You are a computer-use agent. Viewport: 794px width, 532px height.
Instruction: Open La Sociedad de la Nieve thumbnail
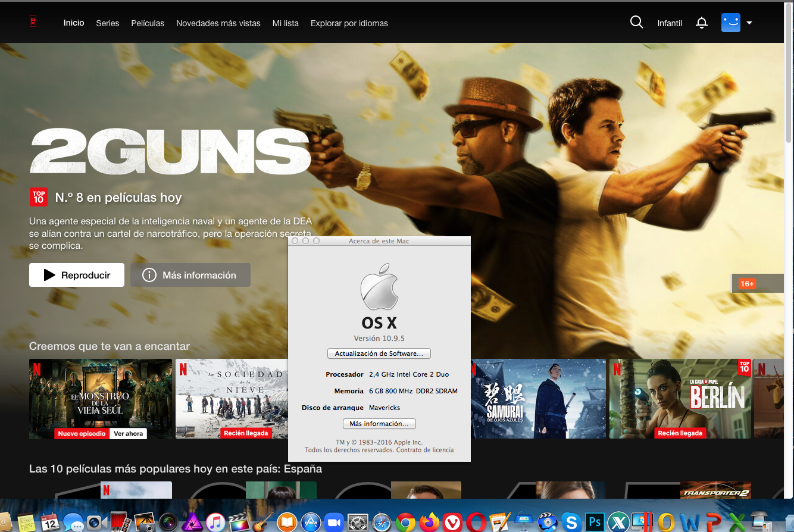tap(232, 399)
